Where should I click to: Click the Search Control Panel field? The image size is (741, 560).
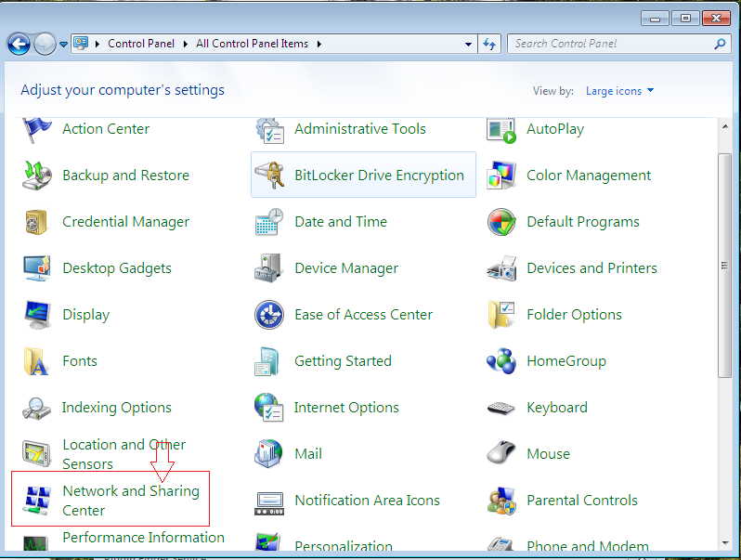[x=618, y=44]
